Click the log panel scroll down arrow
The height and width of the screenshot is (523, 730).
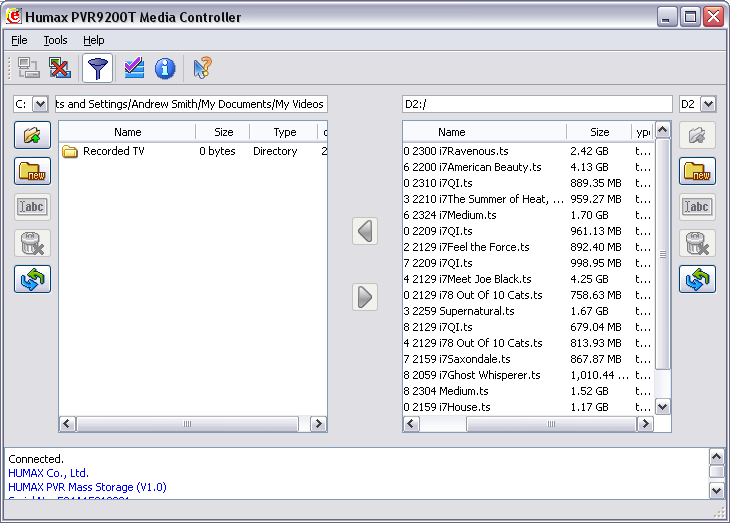pos(716,490)
